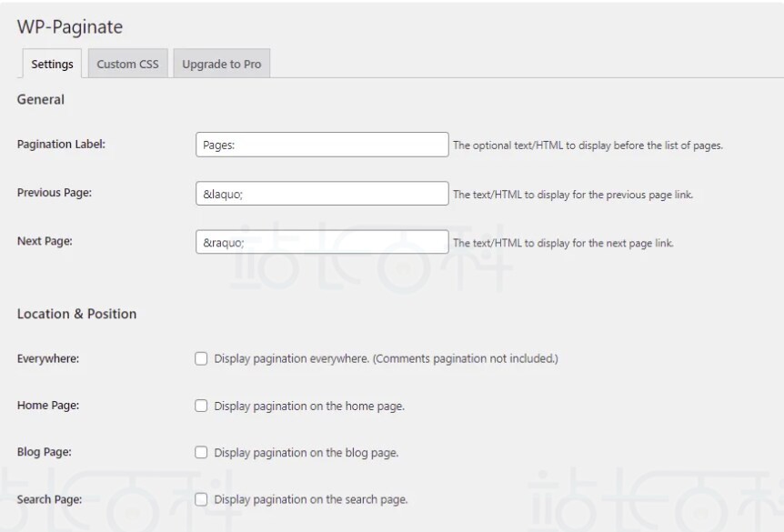Screen dimensions: 784x532
Task: Switch to the Custom CSS tab
Action: click(x=127, y=64)
